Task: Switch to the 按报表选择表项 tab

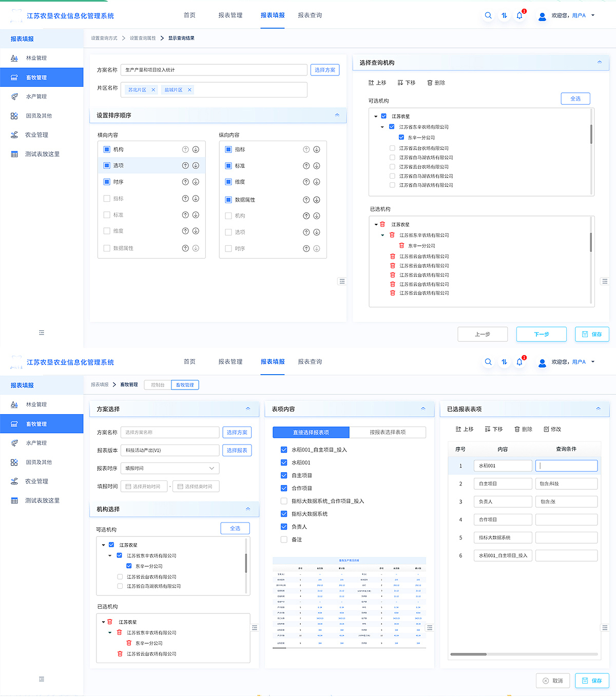Action: [x=388, y=432]
